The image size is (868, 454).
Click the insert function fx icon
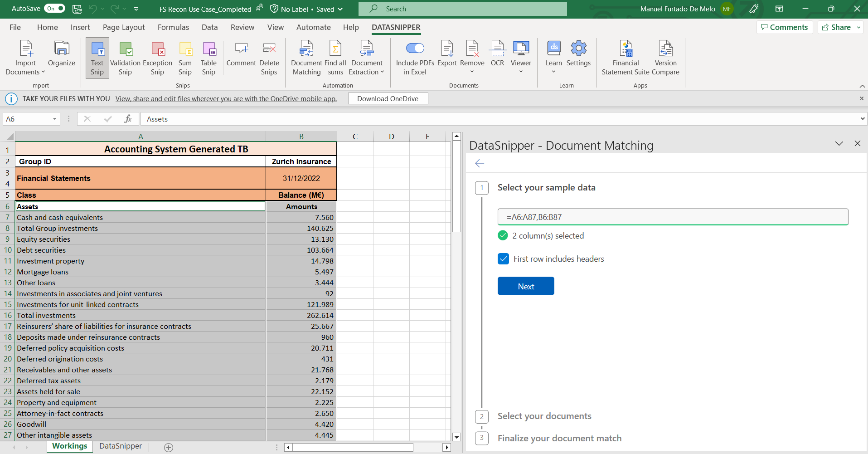point(128,119)
